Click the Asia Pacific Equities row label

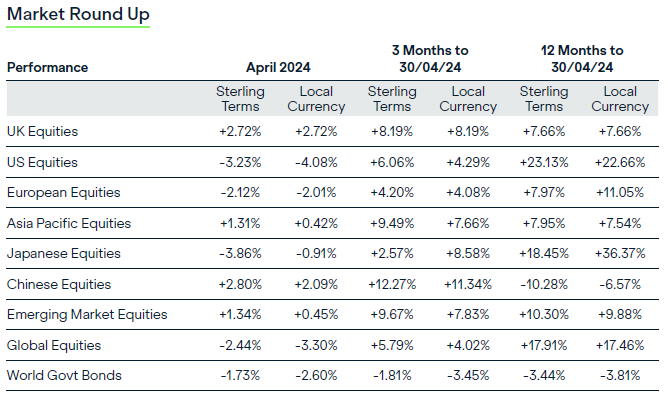click(x=69, y=223)
